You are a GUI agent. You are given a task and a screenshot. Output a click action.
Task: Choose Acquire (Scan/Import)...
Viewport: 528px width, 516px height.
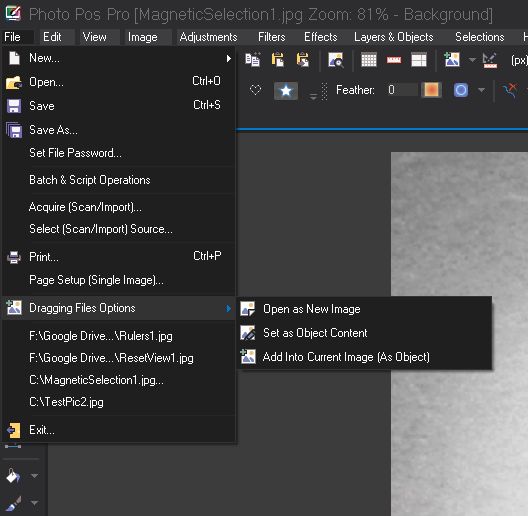click(x=119, y=207)
